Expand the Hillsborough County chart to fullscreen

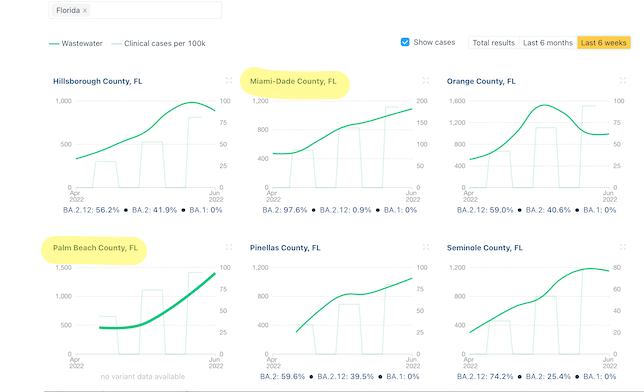(229, 81)
